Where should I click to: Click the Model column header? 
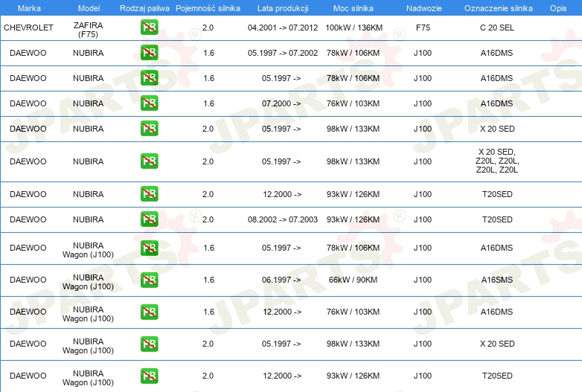(x=89, y=8)
